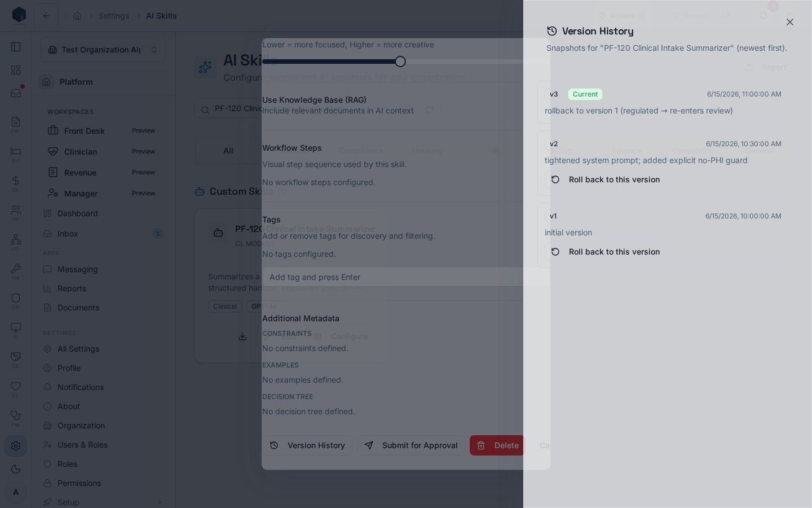812x508 pixels.
Task: Select the settings gear in left rail
Action: tap(16, 446)
